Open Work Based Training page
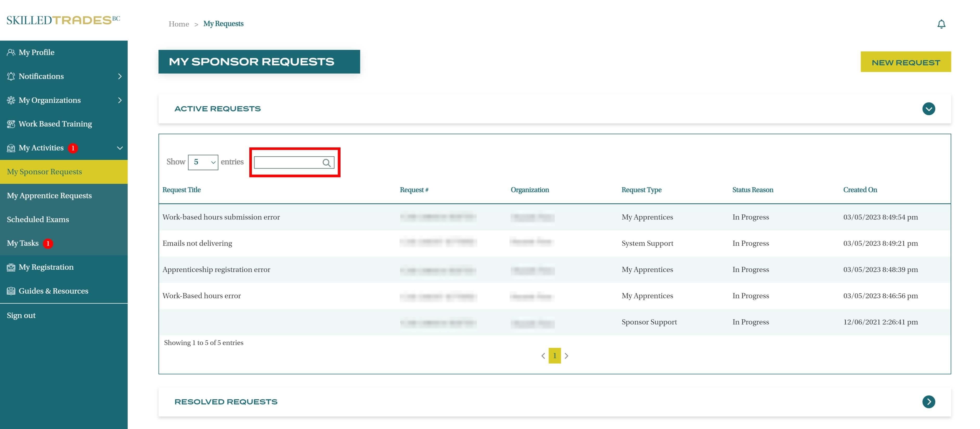 pyautogui.click(x=55, y=124)
